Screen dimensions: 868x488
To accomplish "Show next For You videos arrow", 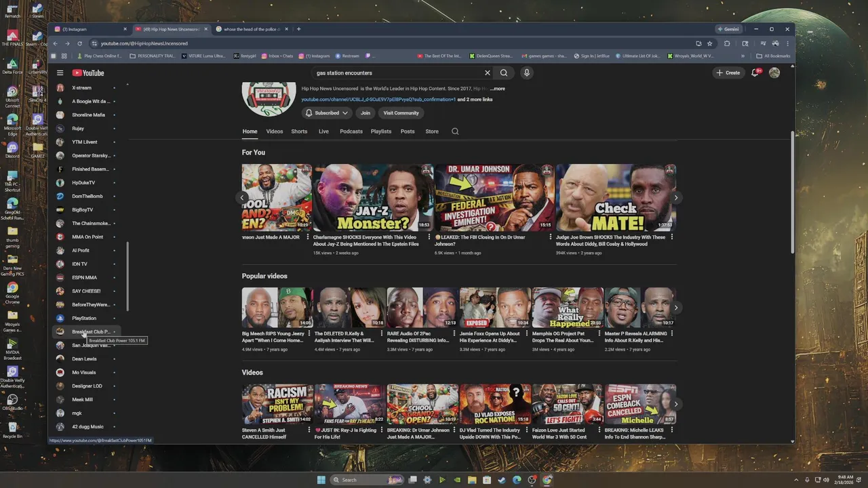I will pos(675,198).
